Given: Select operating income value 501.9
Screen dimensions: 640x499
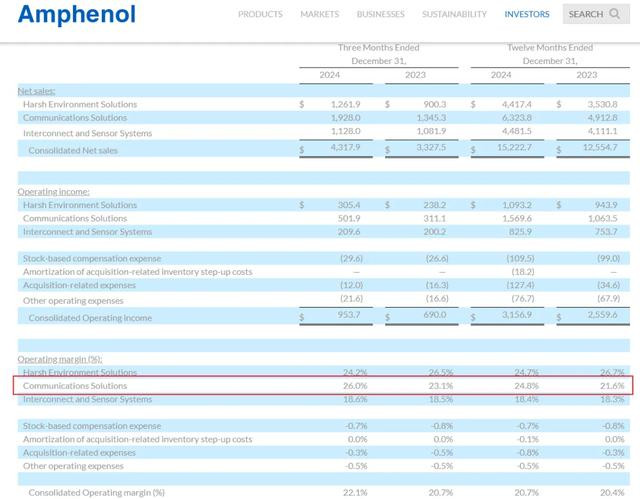Looking at the screenshot, I should click(349, 218).
